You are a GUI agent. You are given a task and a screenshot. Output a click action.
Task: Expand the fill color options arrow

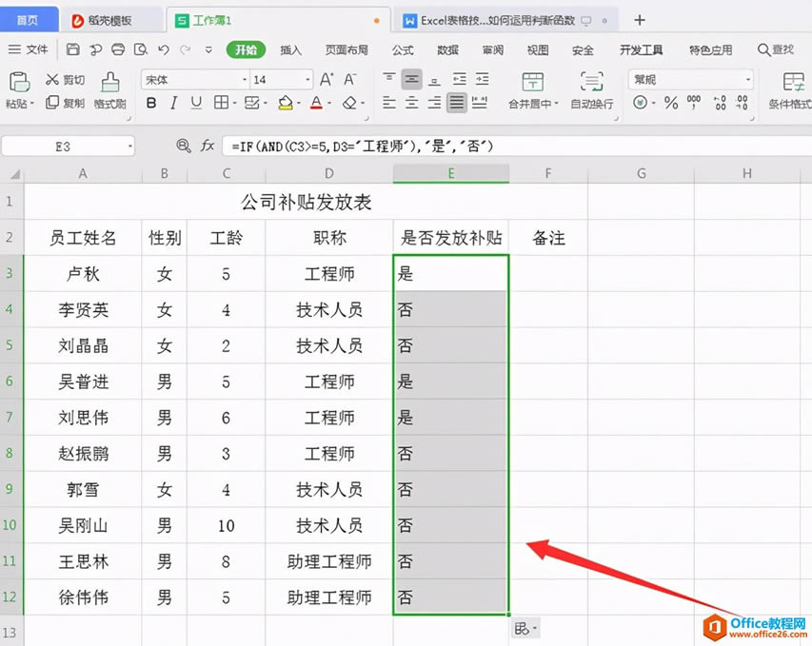click(x=299, y=104)
